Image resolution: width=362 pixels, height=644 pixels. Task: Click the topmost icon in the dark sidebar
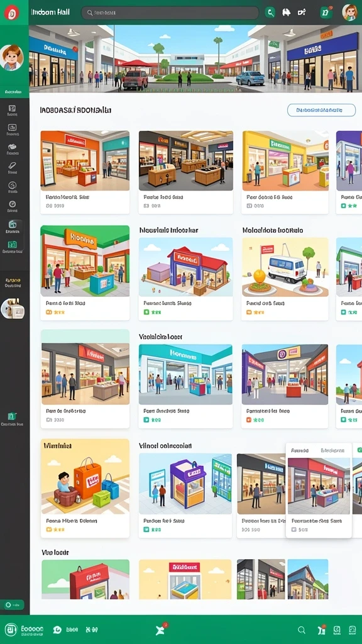point(13,108)
